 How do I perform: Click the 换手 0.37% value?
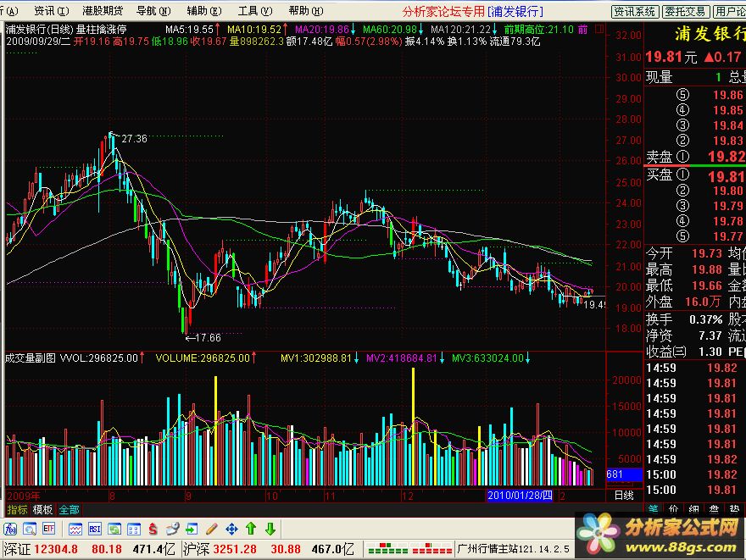tap(705, 319)
